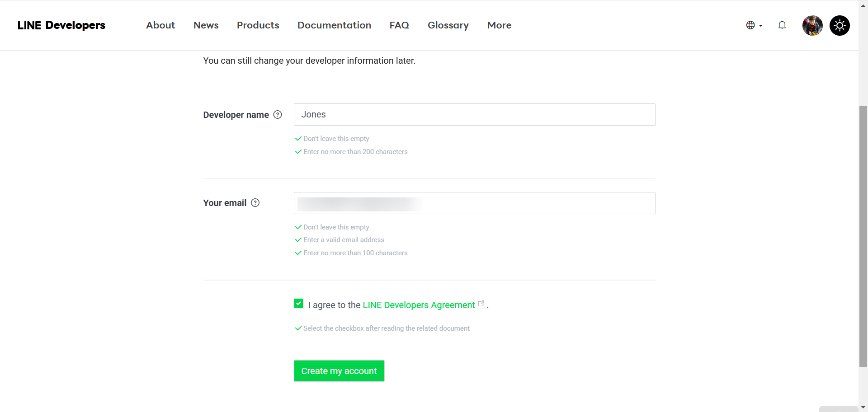This screenshot has height=412, width=868.
Task: Click 'Select the checkbox after reading' hint
Action: (x=387, y=328)
